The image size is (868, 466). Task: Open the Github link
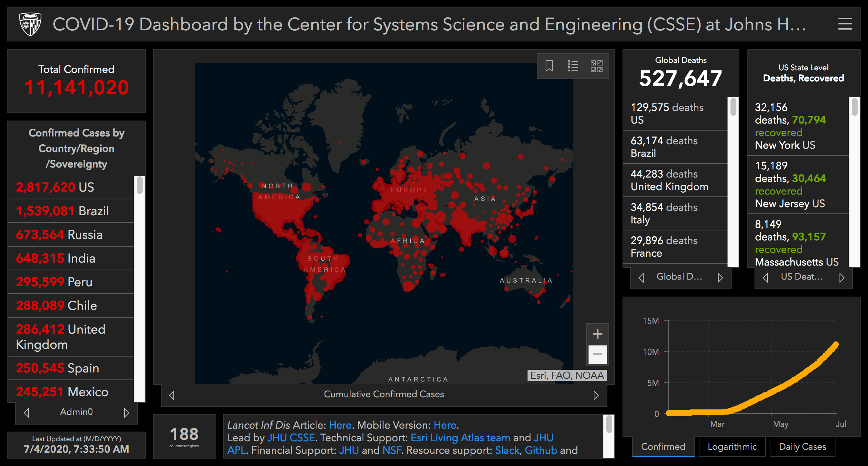point(541,450)
